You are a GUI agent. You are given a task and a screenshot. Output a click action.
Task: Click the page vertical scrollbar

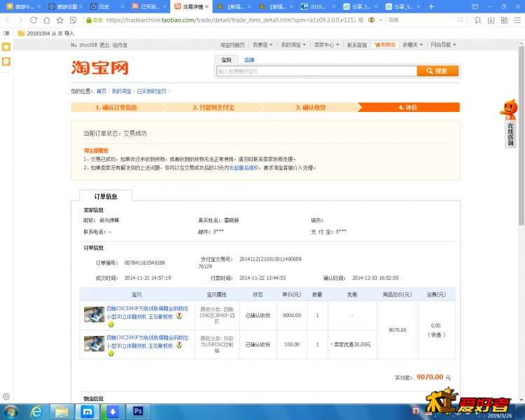521,135
